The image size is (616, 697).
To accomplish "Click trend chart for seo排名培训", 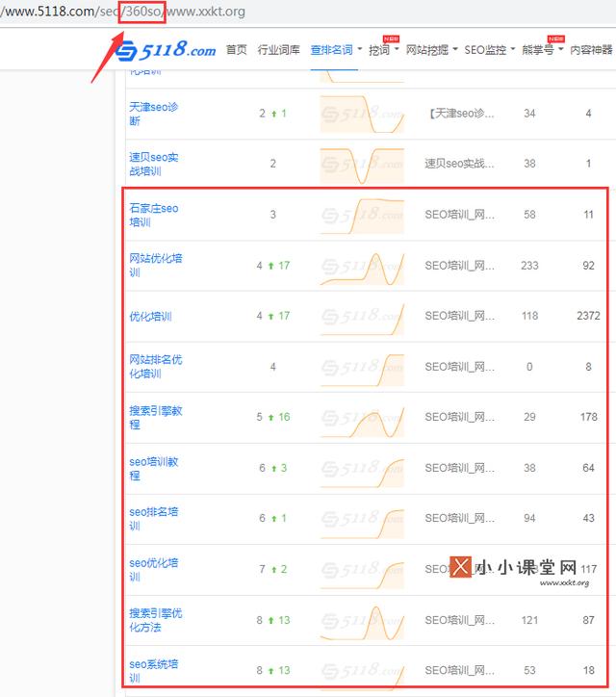I will pyautogui.click(x=362, y=523).
